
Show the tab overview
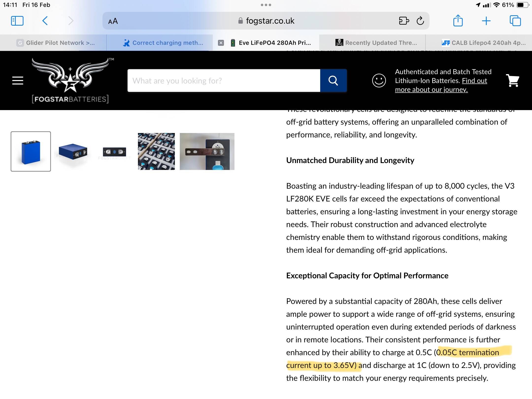click(515, 21)
